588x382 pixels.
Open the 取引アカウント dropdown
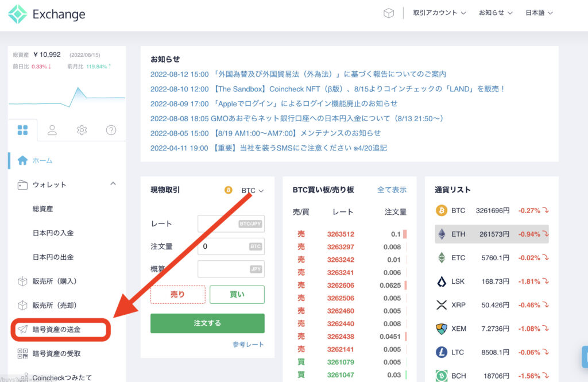pos(439,13)
